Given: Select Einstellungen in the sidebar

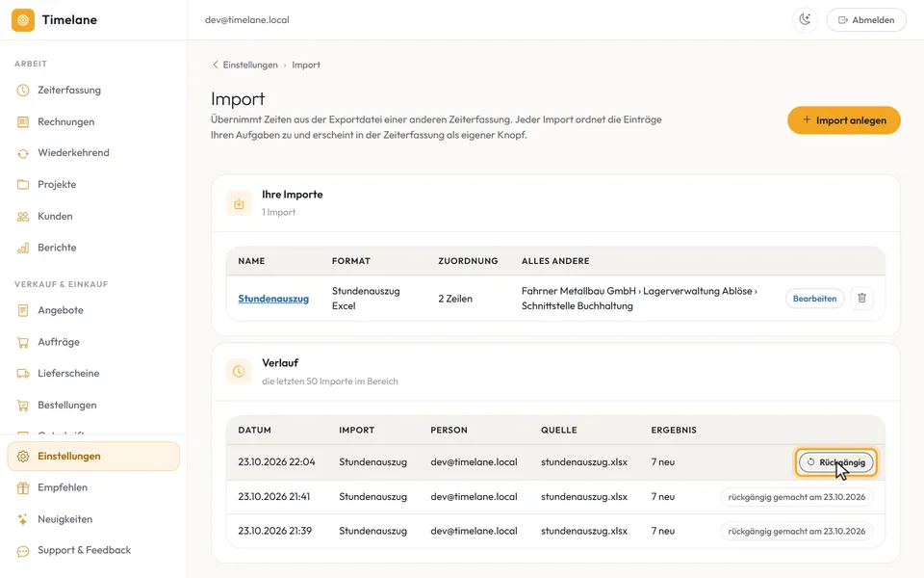Looking at the screenshot, I should click(93, 457).
